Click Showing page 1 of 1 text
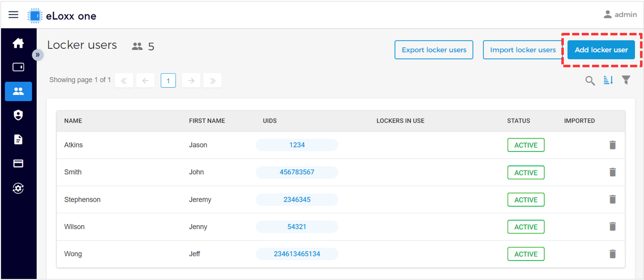The image size is (644, 280). tap(80, 80)
